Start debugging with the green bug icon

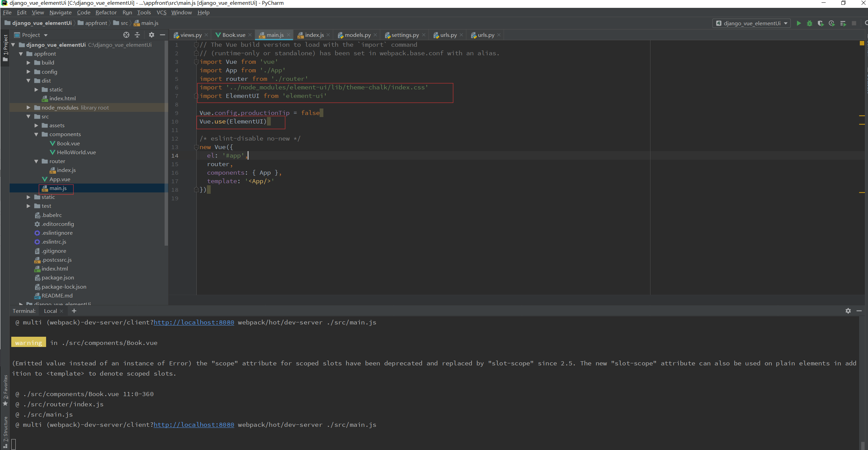(x=810, y=23)
